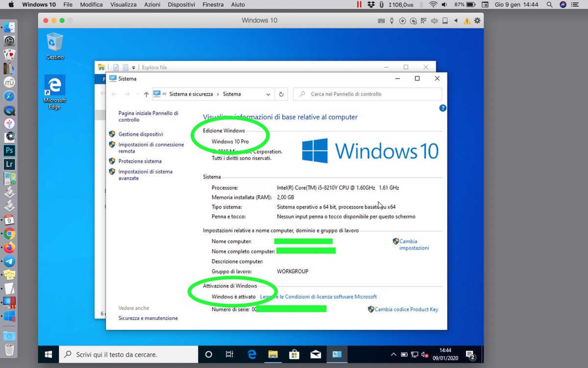This screenshot has width=588, height=368.
Task: Open Lightroom from the Dock
Action: coord(9,164)
